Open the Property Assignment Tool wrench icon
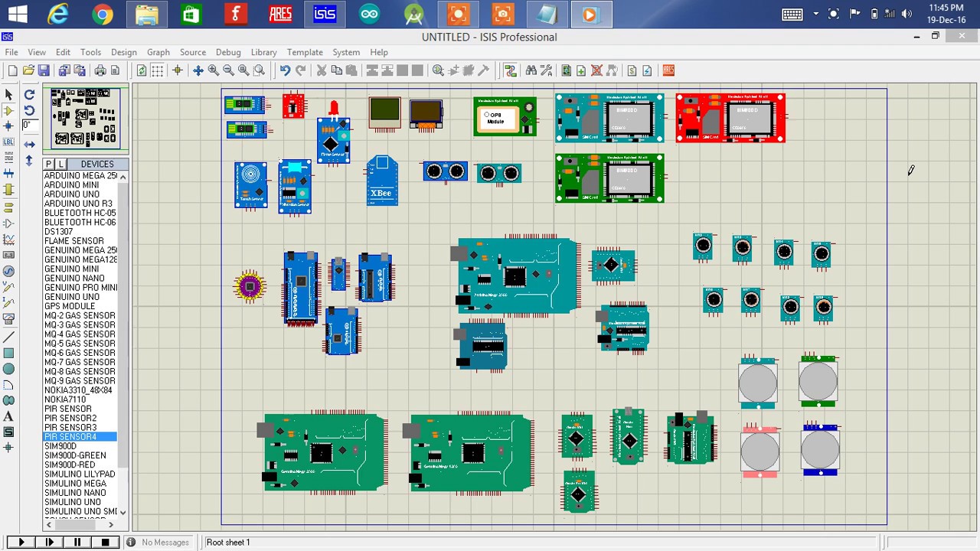This screenshot has height=551, width=980. tap(546, 70)
